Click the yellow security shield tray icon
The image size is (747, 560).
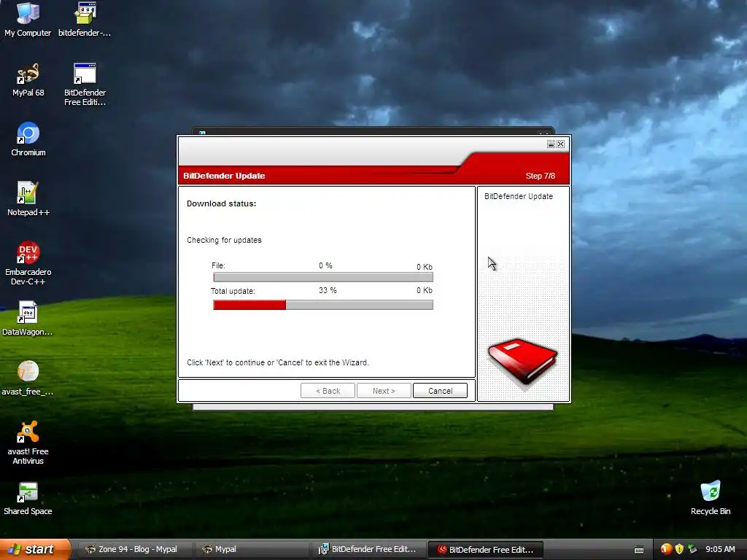point(679,549)
